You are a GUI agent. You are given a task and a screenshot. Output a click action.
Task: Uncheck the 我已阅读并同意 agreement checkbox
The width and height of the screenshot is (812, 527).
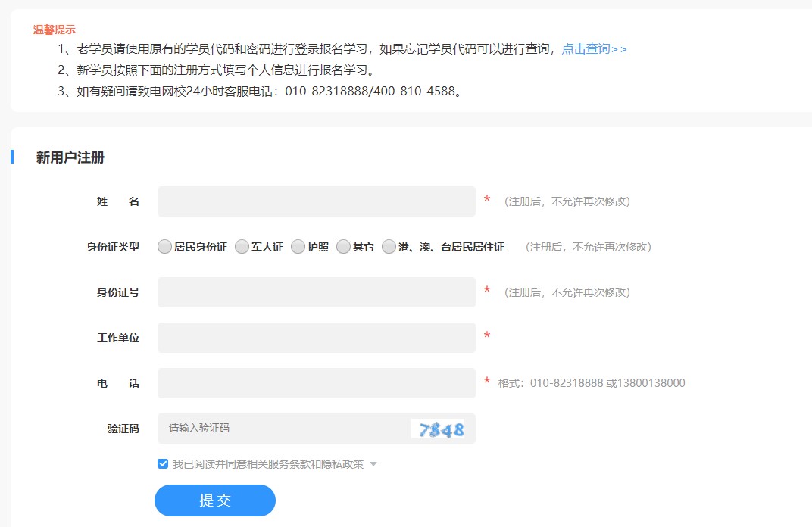coord(163,464)
